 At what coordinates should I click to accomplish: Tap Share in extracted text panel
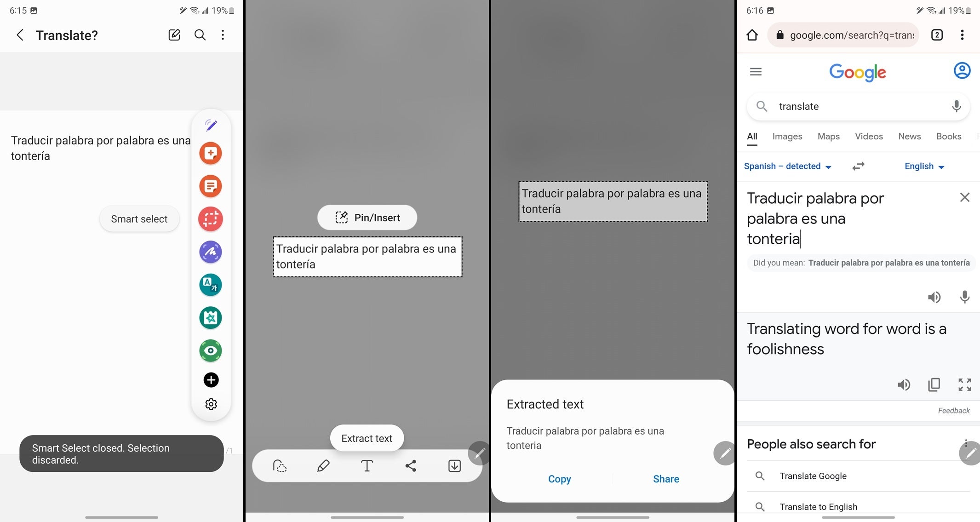(x=665, y=479)
